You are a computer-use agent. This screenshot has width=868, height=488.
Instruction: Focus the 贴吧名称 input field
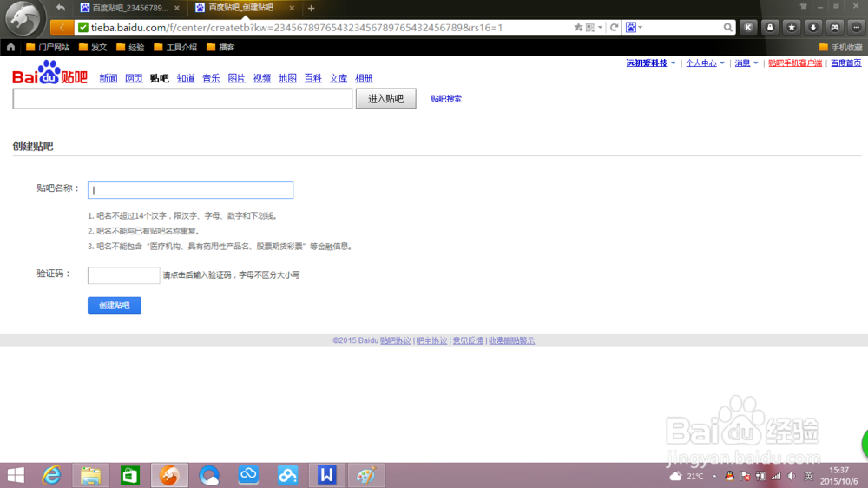tap(190, 190)
